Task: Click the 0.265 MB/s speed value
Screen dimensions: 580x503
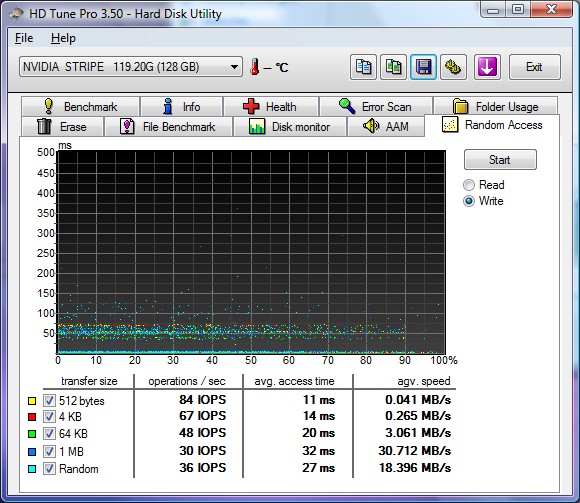Action: click(x=418, y=416)
